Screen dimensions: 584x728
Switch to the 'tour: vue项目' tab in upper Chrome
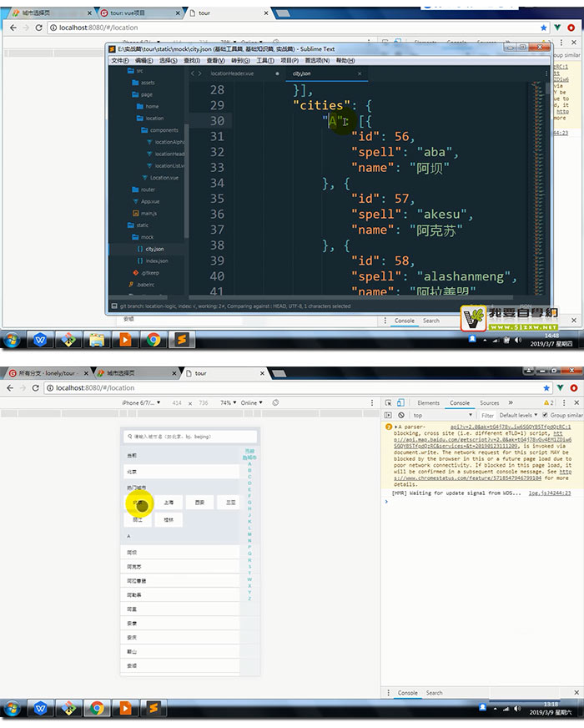pyautogui.click(x=139, y=13)
